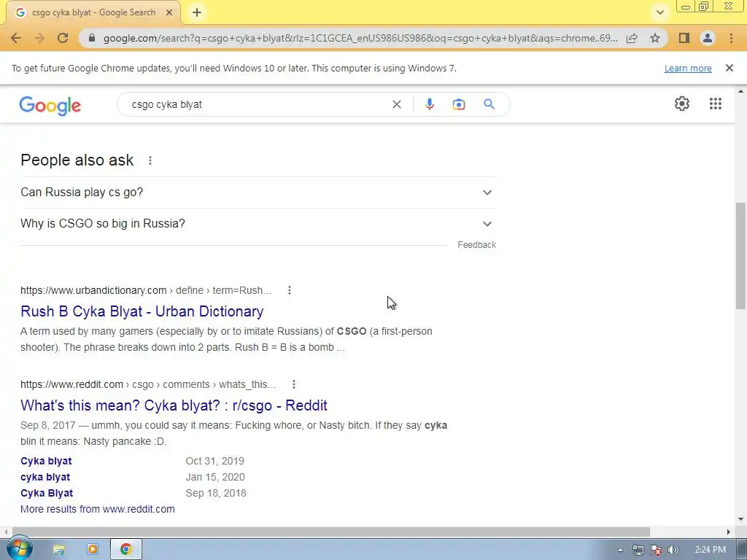This screenshot has width=747, height=560.
Task: Open People also ask options menu
Action: (150, 160)
